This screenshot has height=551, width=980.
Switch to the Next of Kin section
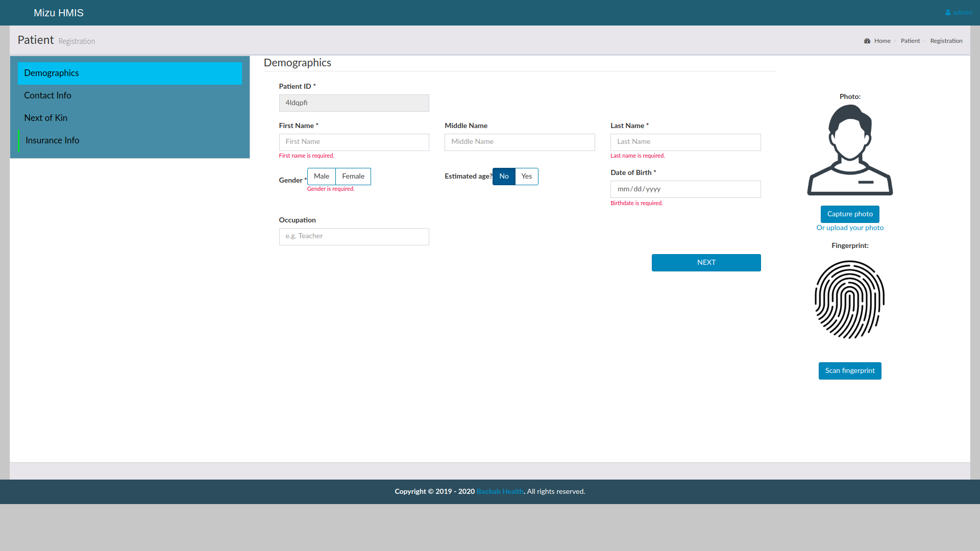point(46,118)
